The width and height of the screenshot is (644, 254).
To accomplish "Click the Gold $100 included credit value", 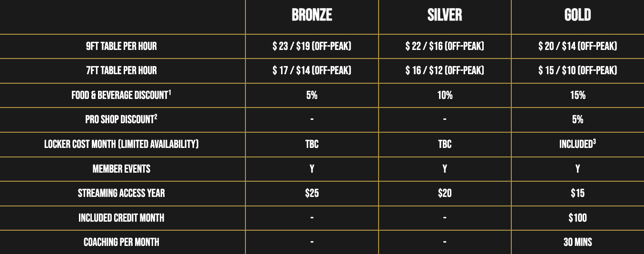I will point(577,218).
